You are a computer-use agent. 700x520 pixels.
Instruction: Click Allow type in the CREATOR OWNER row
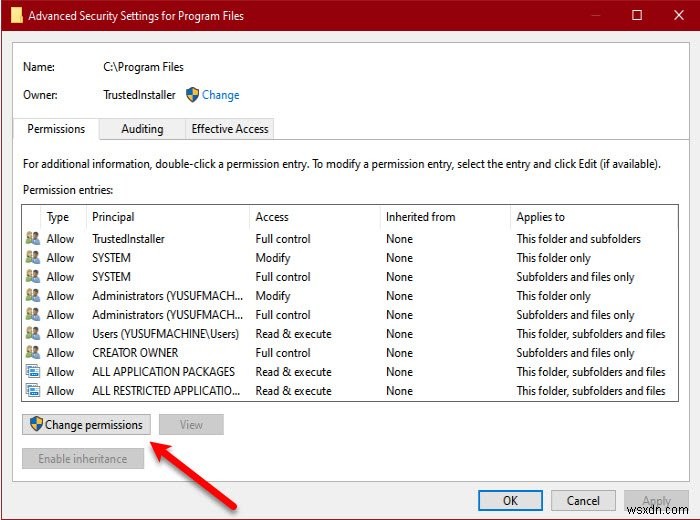click(x=60, y=353)
